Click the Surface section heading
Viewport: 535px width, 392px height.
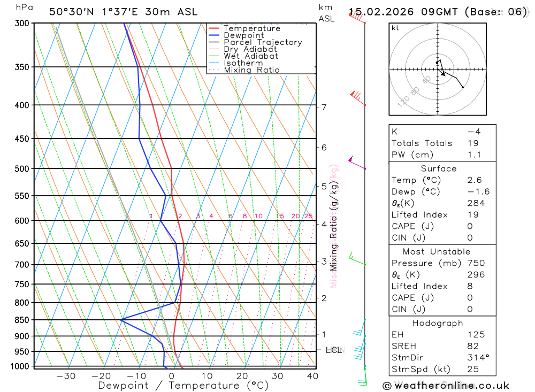(x=439, y=168)
